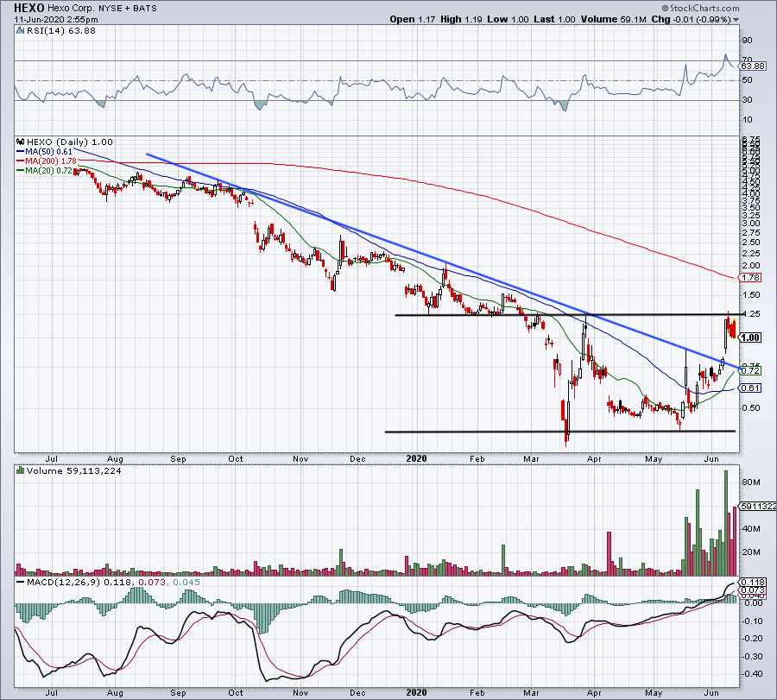Click the 'Volume 59.1M' value in header
This screenshot has width=777, height=700.
click(614, 19)
